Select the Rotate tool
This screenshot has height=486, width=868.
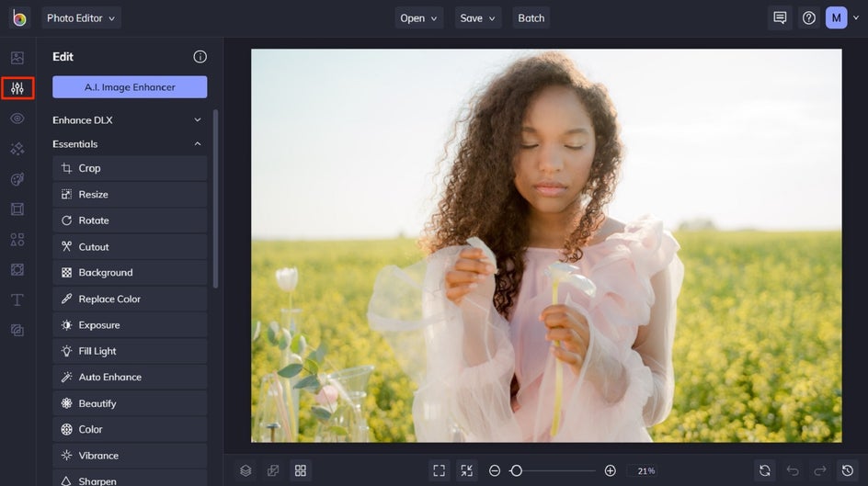point(130,220)
